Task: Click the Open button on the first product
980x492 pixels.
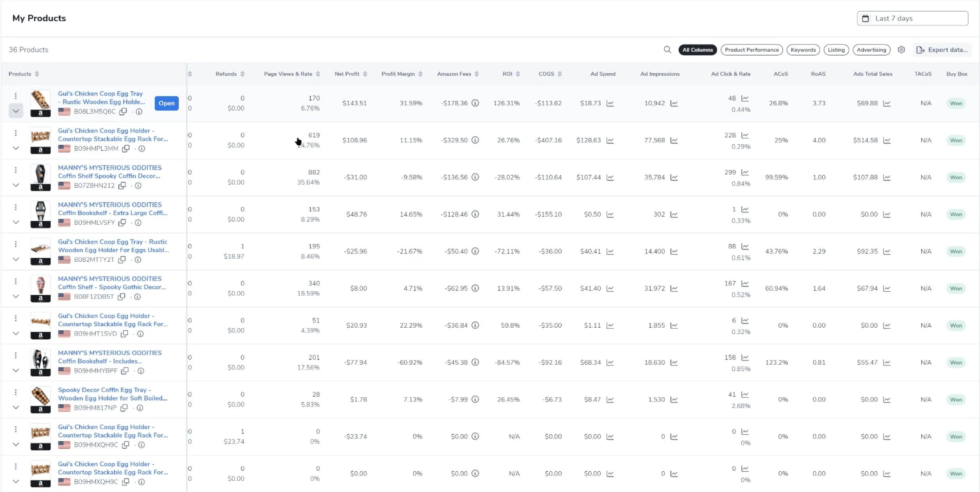Action: pos(166,103)
